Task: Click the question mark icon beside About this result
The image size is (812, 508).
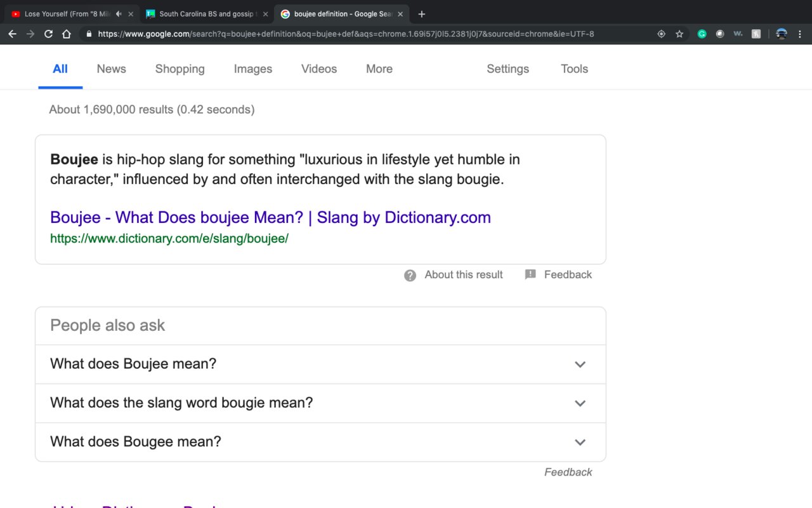Action: (410, 275)
